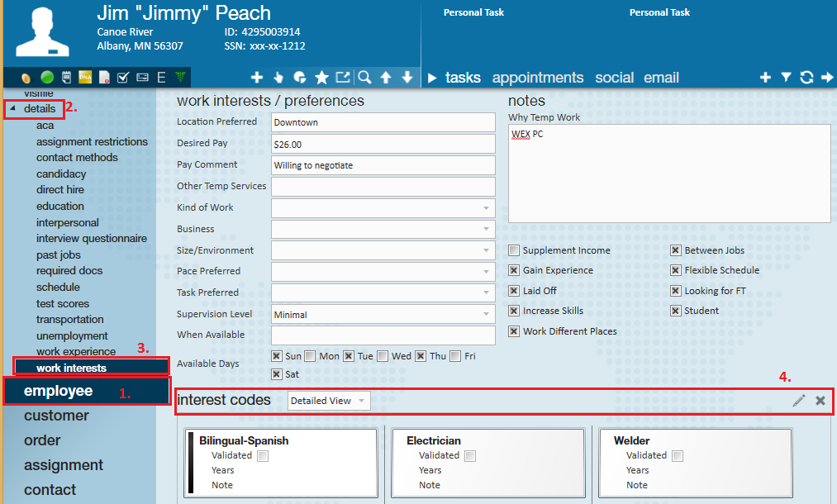The width and height of the screenshot is (837, 504).
Task: Select past jobs in details tree
Action: (58, 255)
